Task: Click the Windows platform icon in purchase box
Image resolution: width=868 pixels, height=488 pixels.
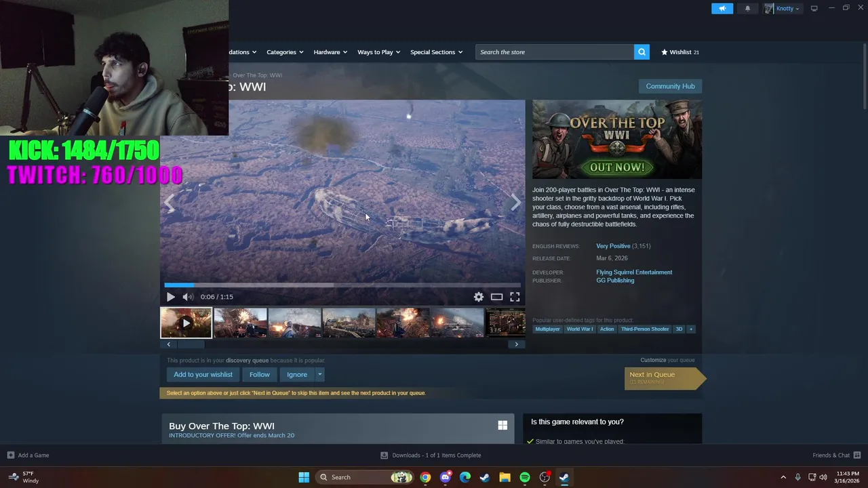Action: pos(502,425)
